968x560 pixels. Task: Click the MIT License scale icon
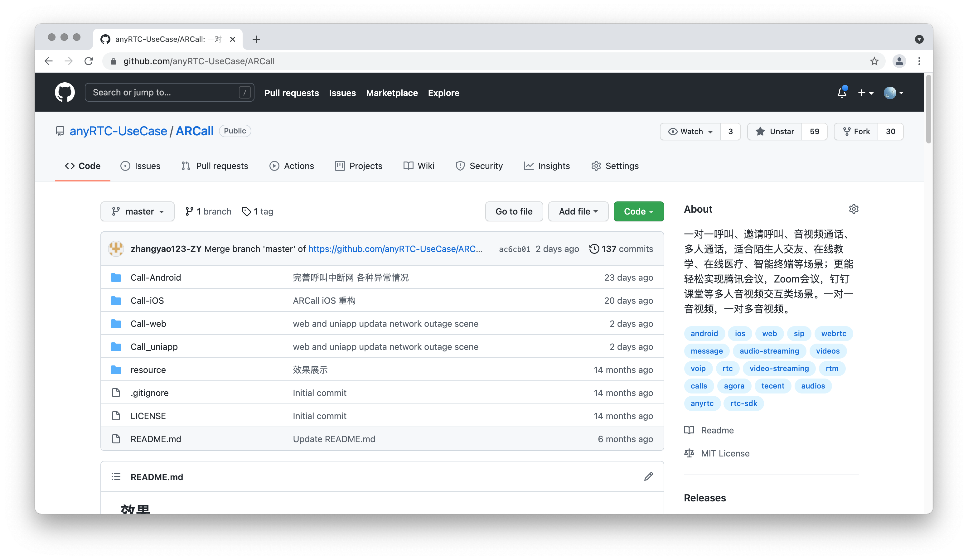[x=689, y=453]
